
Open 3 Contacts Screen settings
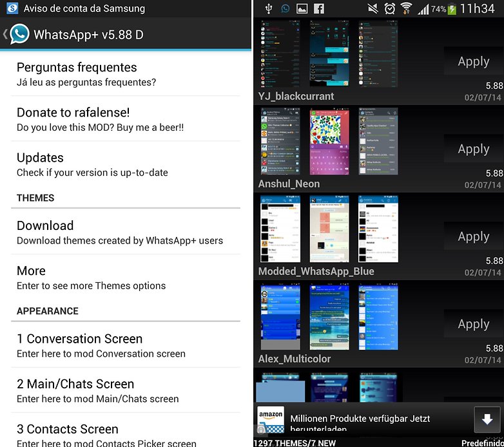(126, 430)
